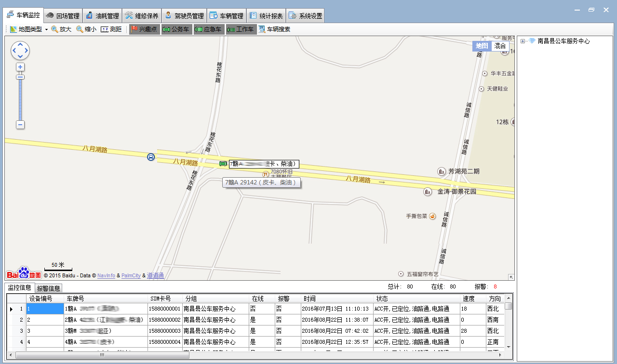This screenshot has width=617, height=364.
Task: Switch map to 混合 hybrid view
Action: pos(500,46)
